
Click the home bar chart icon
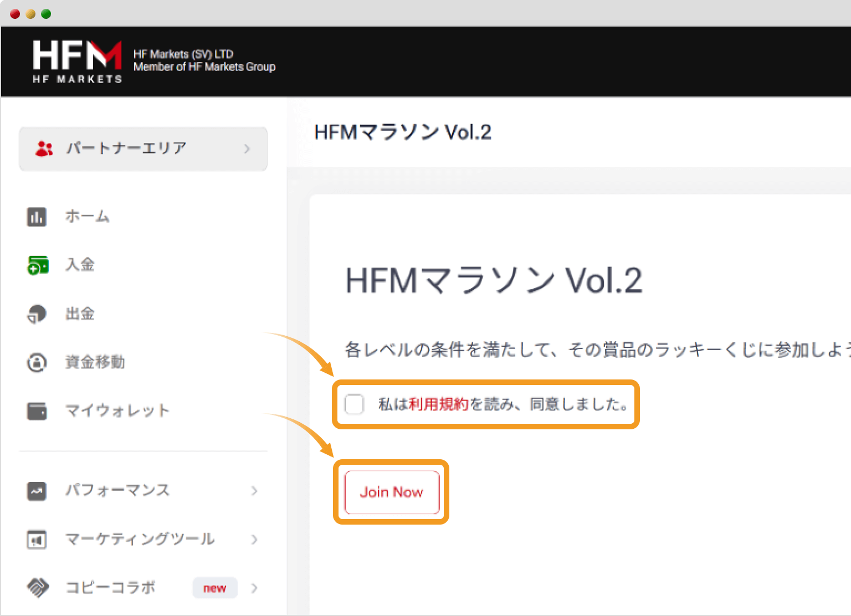(37, 217)
